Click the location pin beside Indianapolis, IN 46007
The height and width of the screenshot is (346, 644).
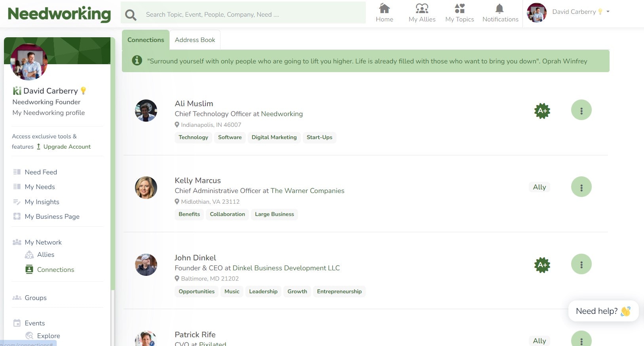(177, 124)
